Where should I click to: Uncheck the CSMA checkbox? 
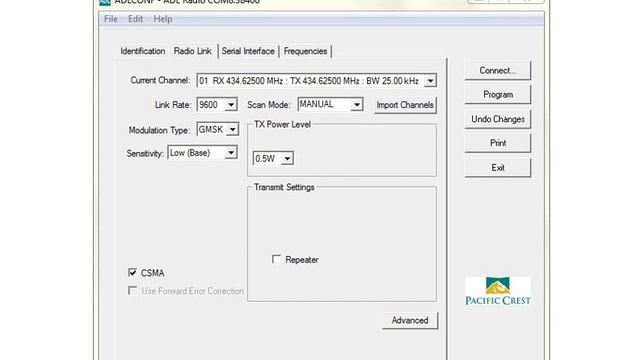[132, 272]
